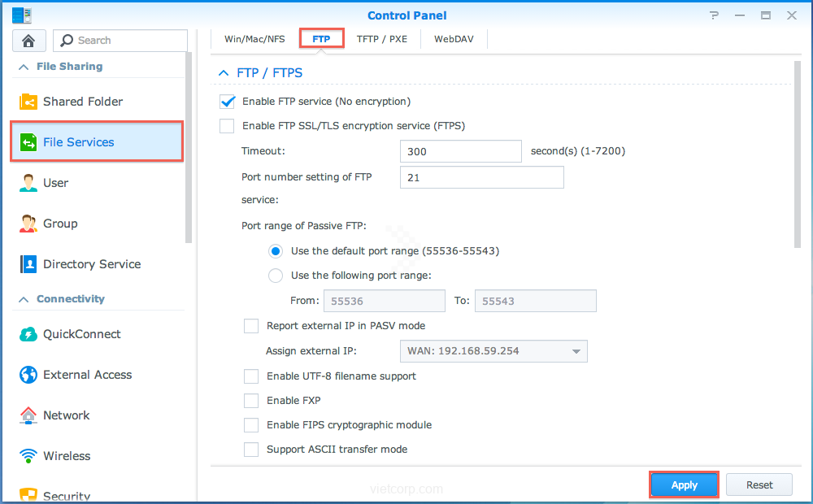Enable FTP SSL/TLS encryption service checkbox
813x504 pixels.
click(x=228, y=126)
